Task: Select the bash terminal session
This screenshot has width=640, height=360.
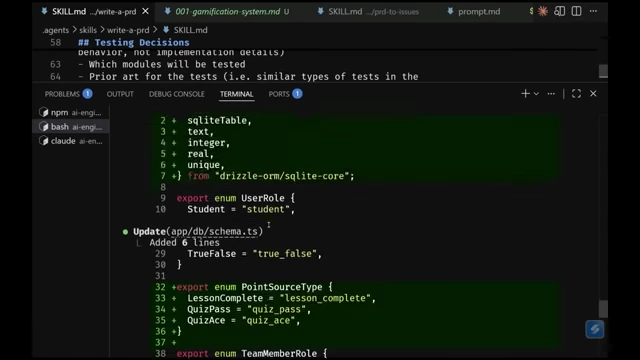Action: pos(70,127)
